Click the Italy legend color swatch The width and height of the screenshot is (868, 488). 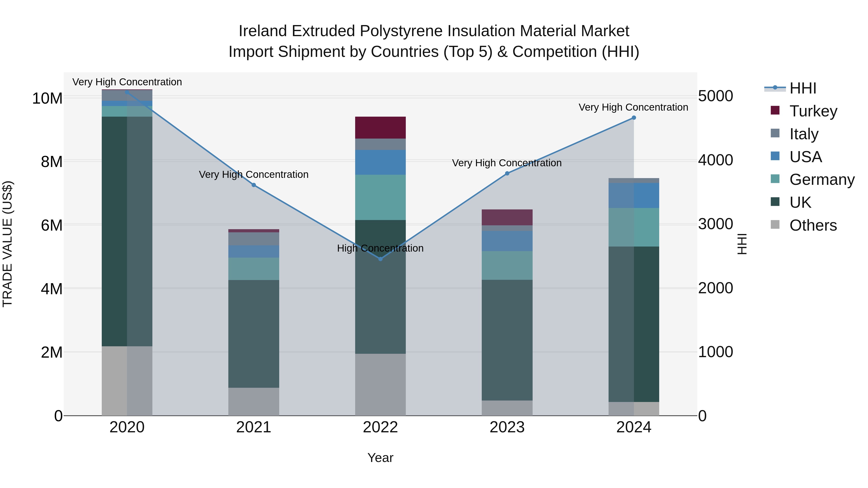click(x=775, y=133)
